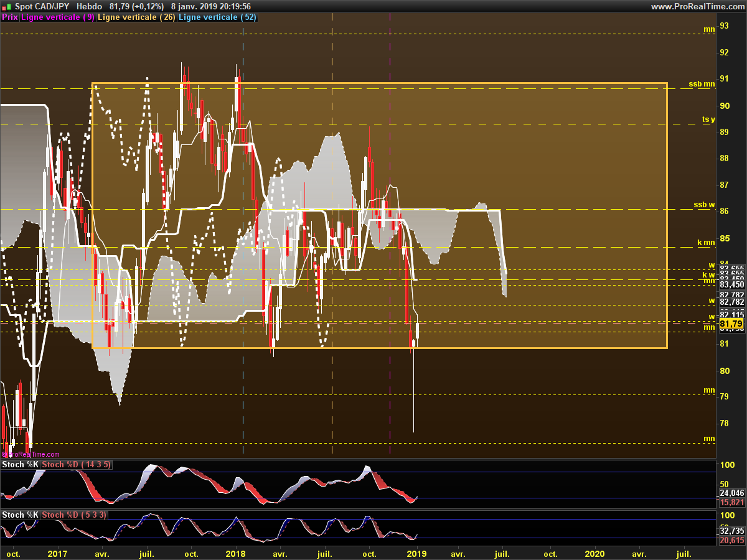The image size is (747, 560).
Task: Click the ssb mn level label
Action: (702, 83)
